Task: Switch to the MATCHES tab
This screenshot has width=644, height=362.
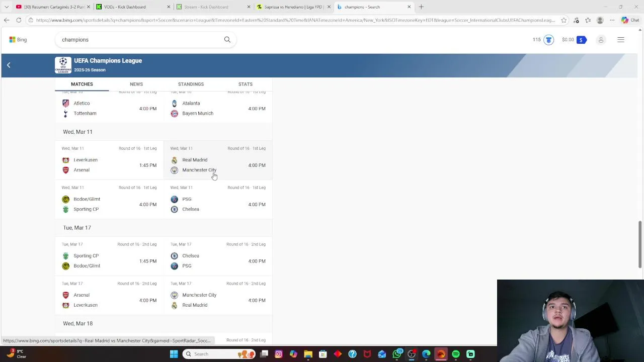Action: click(82, 84)
